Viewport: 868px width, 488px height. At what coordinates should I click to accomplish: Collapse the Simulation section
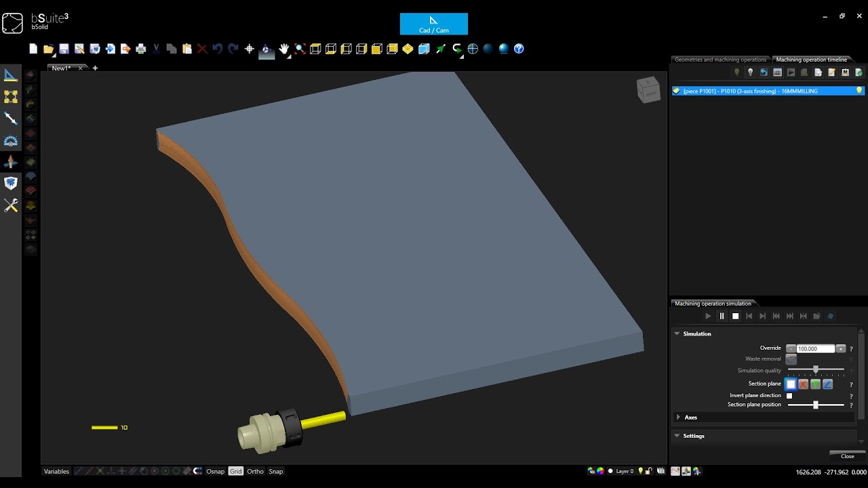coord(677,333)
